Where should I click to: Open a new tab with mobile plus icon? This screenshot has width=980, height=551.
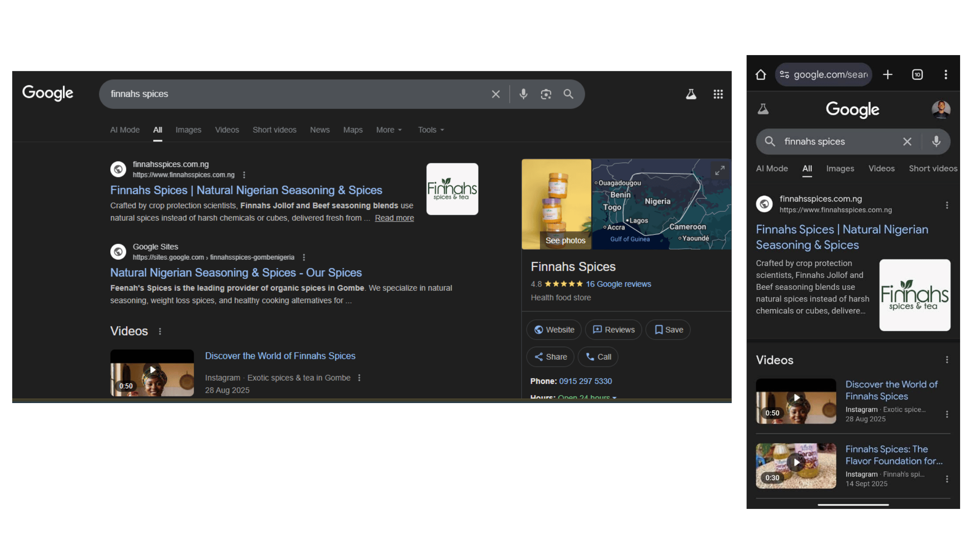(887, 75)
